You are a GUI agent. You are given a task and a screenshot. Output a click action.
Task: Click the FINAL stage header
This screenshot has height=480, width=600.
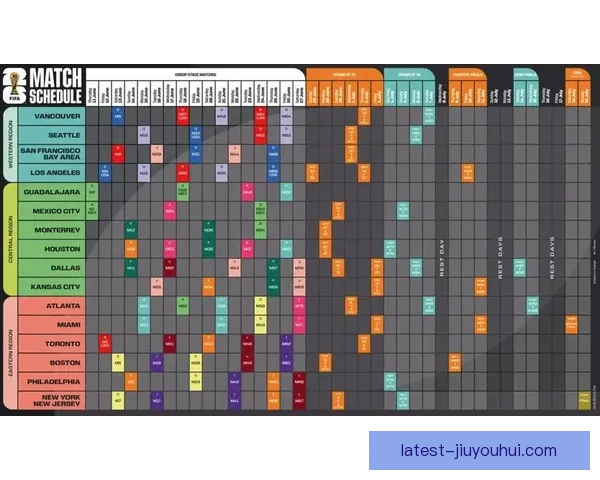click(578, 73)
